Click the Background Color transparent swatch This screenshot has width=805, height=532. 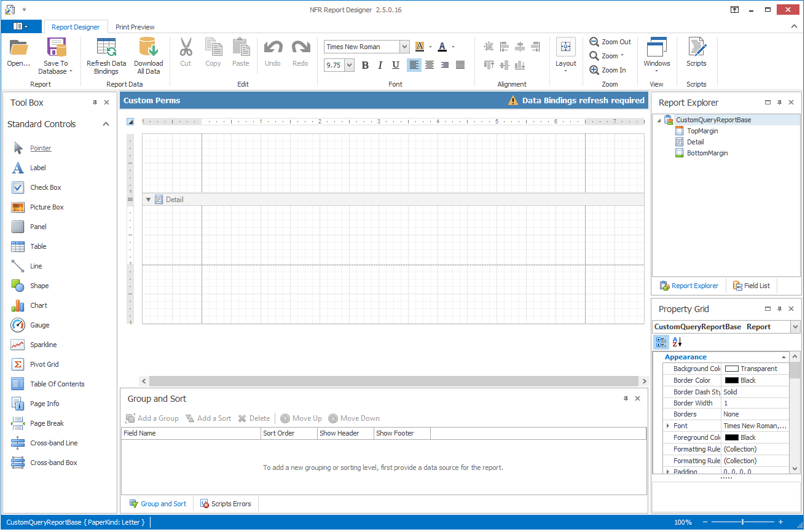coord(731,369)
